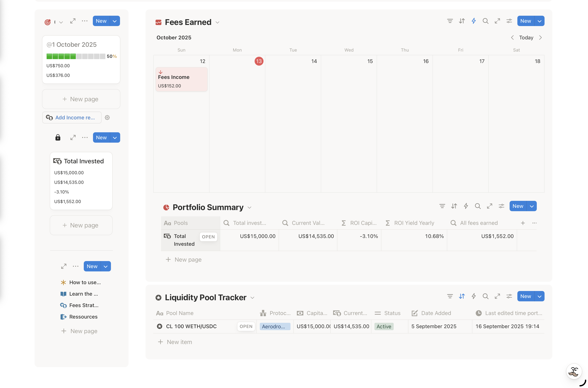Screen dimensions: 588x388
Task: Open Fees Earned view dropdown chevron
Action: click(x=217, y=23)
